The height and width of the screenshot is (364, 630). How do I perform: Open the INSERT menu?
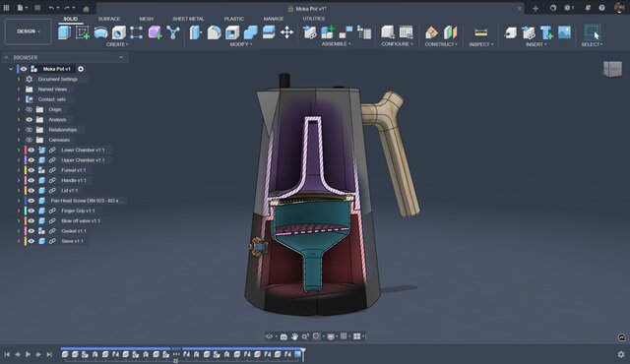point(535,44)
